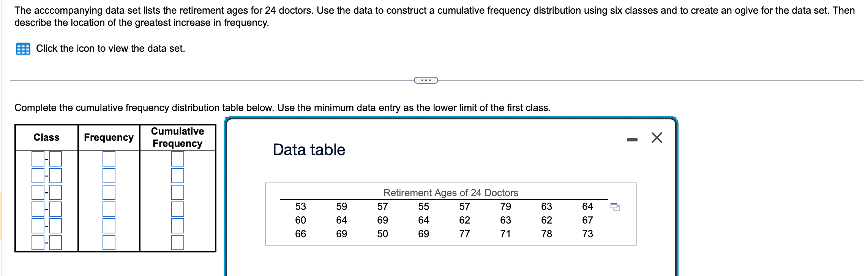Close the Data table popup with the X
This screenshot has width=868, height=276.
tap(658, 138)
